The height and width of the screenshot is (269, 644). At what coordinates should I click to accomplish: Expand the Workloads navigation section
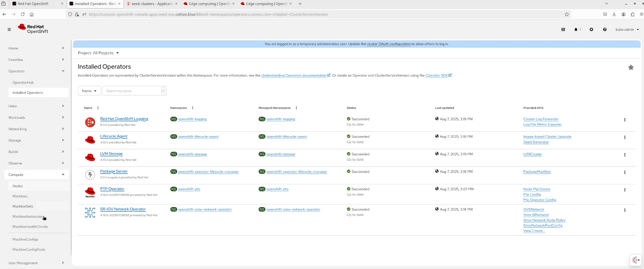[x=36, y=117]
